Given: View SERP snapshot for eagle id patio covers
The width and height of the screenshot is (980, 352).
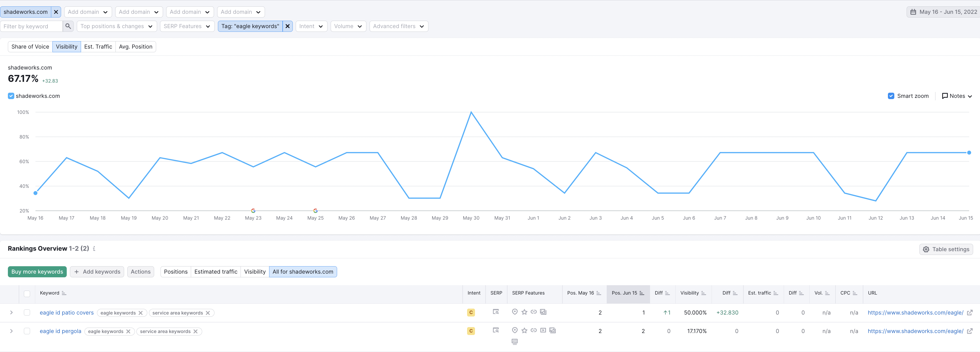Looking at the screenshot, I should 496,312.
